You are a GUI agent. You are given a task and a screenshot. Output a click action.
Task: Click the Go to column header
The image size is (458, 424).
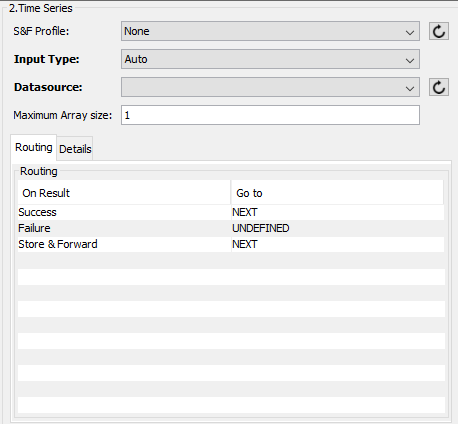(337, 193)
